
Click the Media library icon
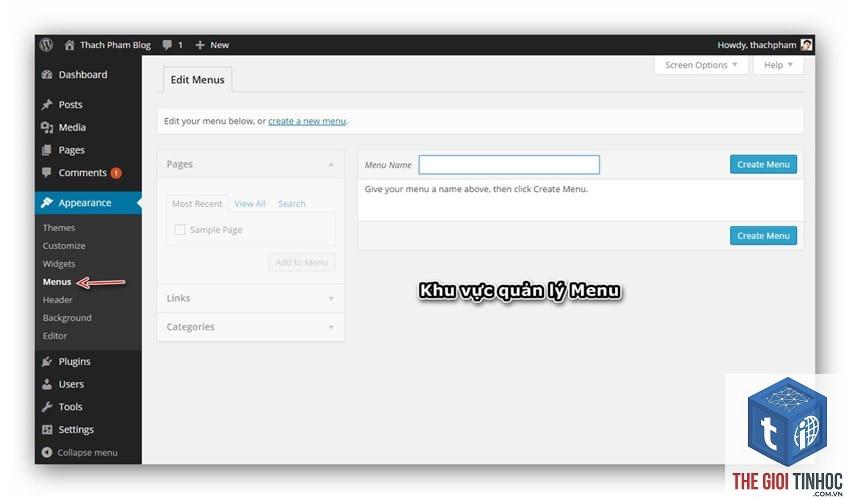(47, 127)
